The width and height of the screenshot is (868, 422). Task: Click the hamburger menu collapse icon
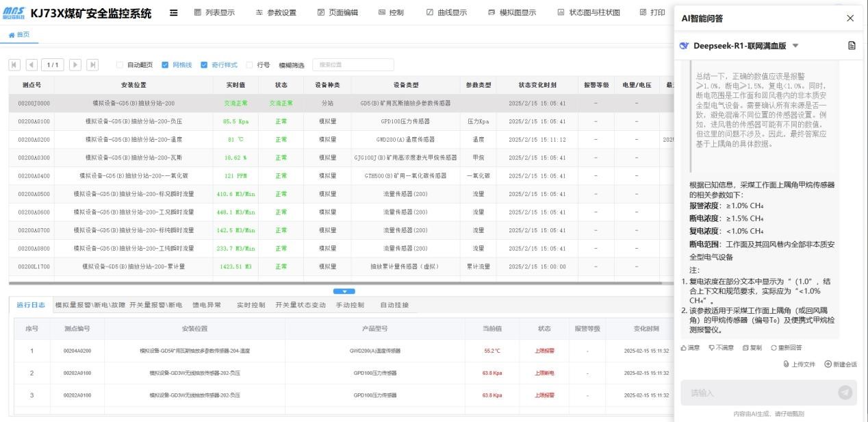[174, 12]
